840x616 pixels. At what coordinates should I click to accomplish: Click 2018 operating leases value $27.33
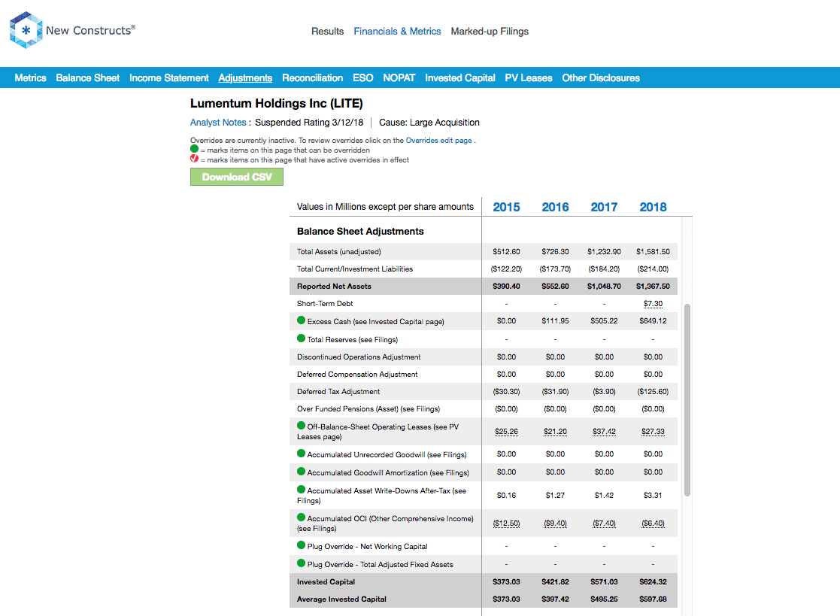coord(653,431)
